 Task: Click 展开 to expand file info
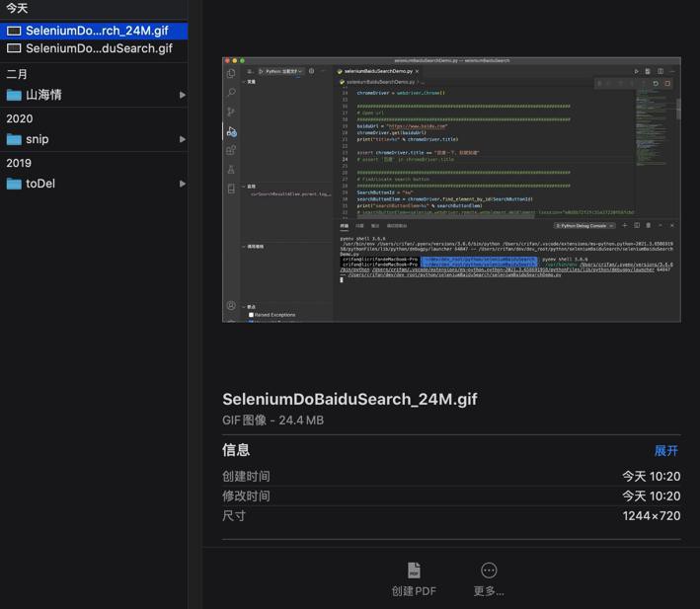(666, 451)
